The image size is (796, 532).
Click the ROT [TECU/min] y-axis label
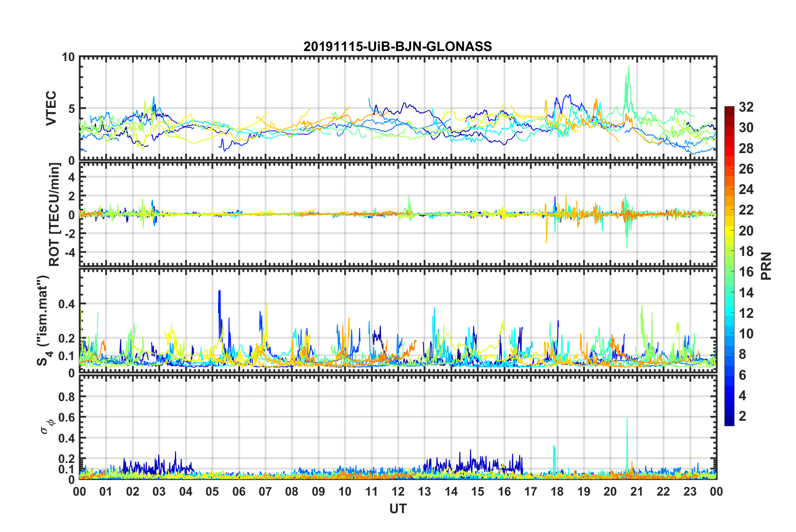point(54,214)
